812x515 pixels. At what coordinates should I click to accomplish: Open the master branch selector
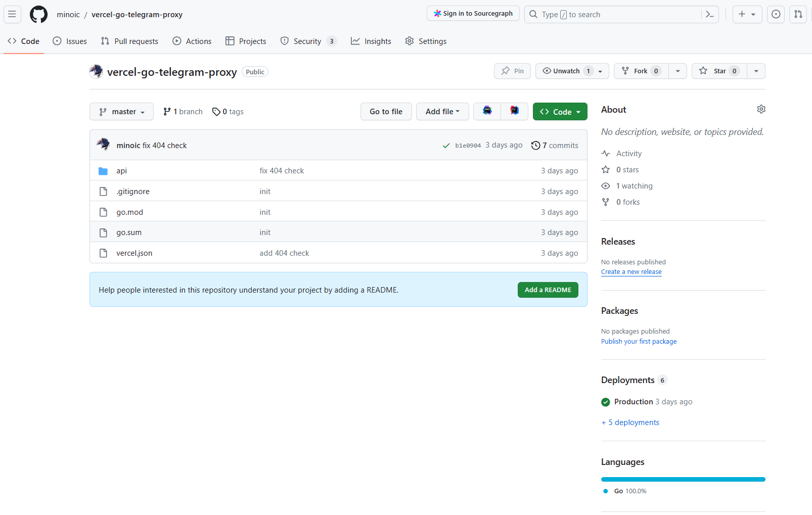pyautogui.click(x=121, y=112)
